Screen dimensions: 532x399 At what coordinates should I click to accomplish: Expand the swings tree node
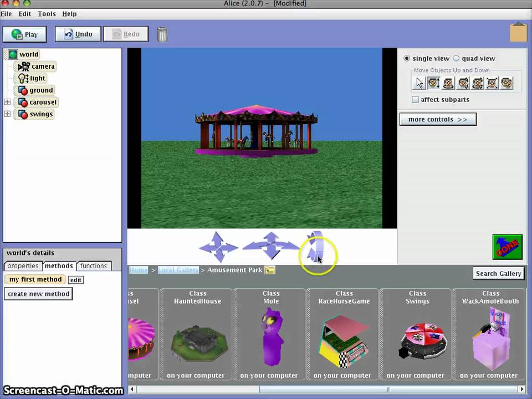click(7, 114)
